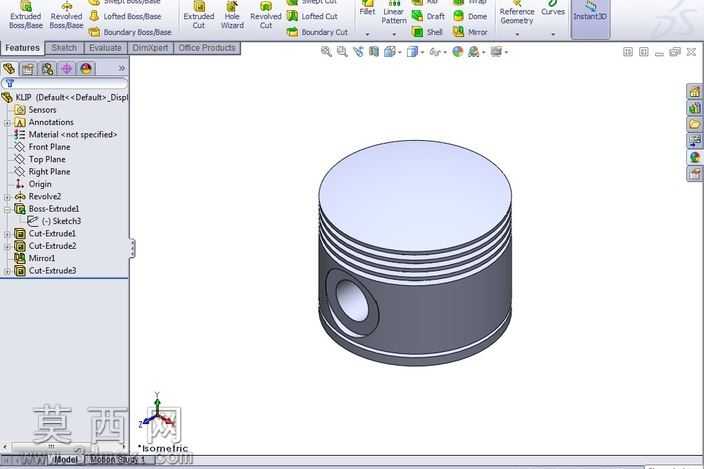Expand the Annotations node

pyautogui.click(x=7, y=123)
